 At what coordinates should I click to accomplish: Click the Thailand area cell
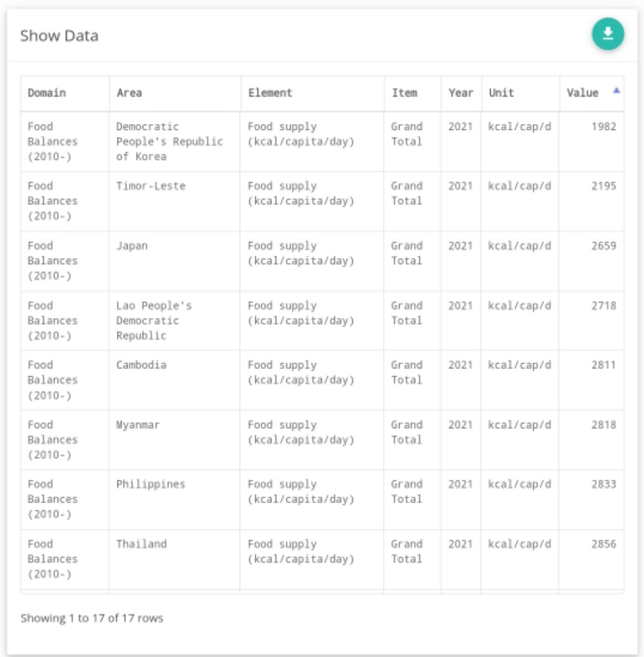(141, 544)
